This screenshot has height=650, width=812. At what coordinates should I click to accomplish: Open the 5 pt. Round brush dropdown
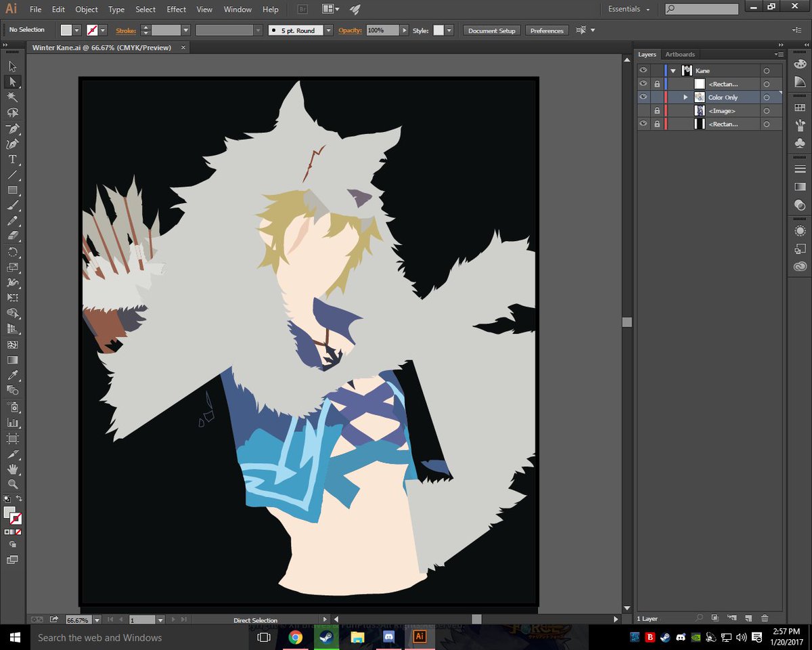pyautogui.click(x=329, y=30)
